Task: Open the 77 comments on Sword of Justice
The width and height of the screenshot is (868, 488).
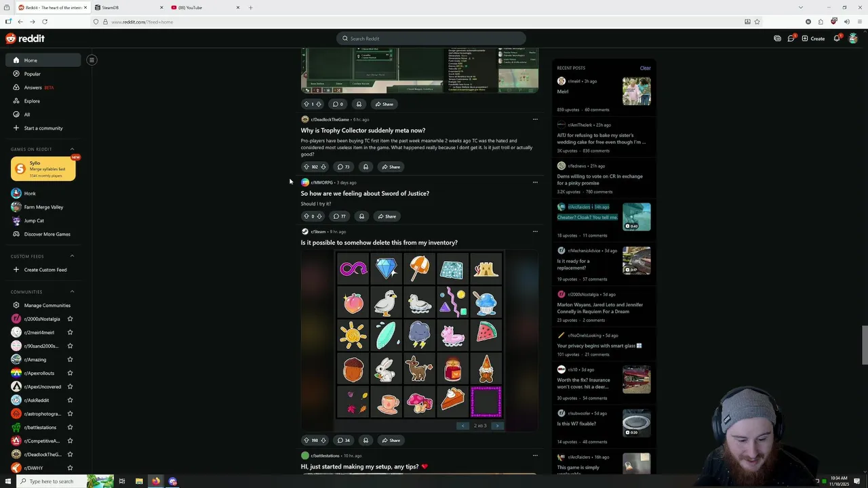Action: (x=339, y=216)
